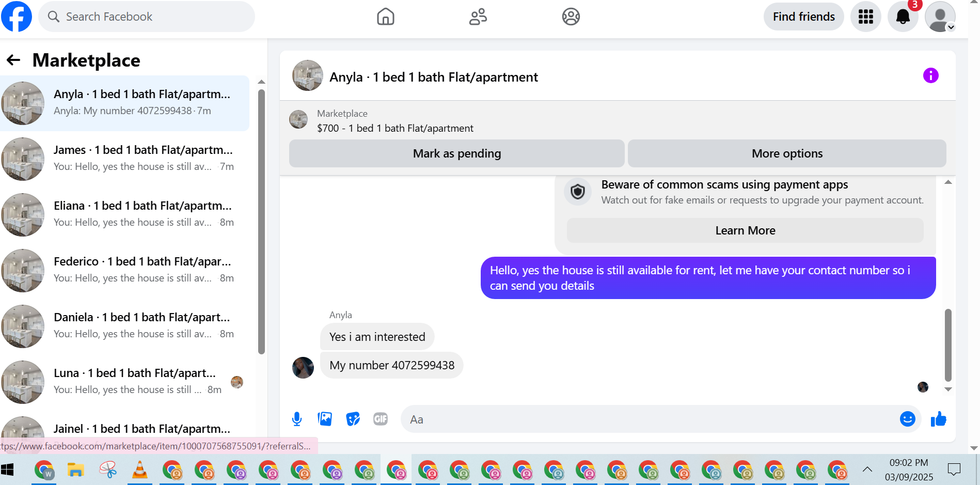This screenshot has width=980, height=485.
Task: Click the 'My number 4072599438' message bubble
Action: (x=392, y=365)
